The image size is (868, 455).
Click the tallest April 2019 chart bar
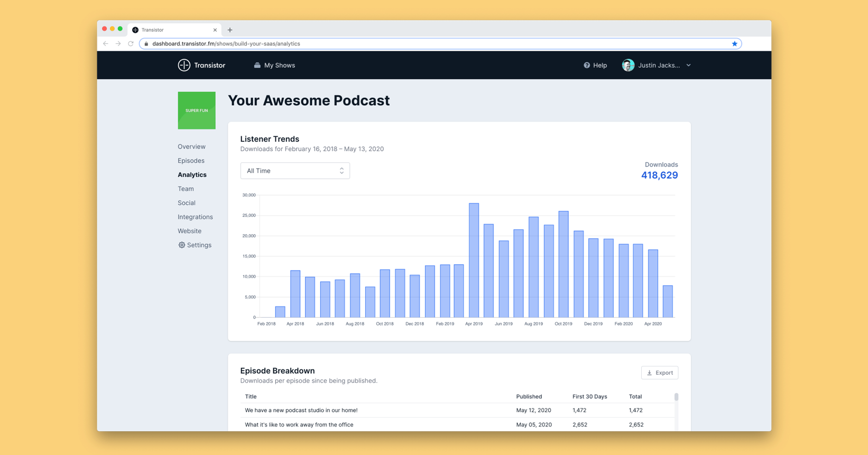(x=474, y=260)
